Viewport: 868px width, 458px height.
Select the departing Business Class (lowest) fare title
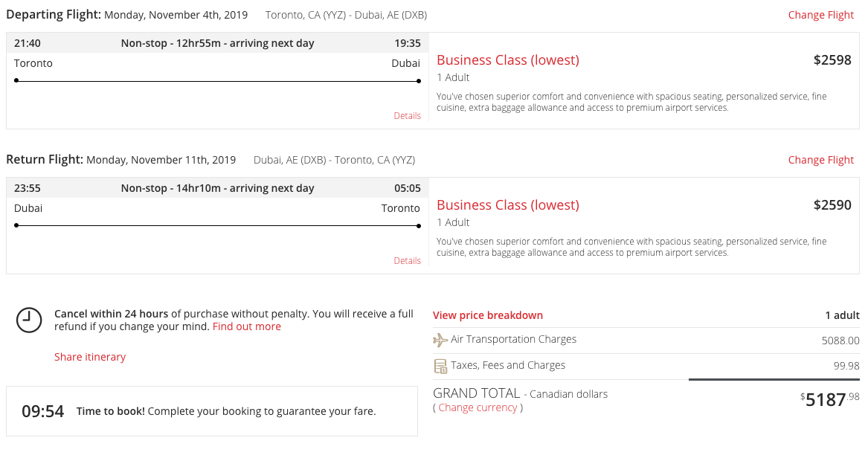coord(508,60)
